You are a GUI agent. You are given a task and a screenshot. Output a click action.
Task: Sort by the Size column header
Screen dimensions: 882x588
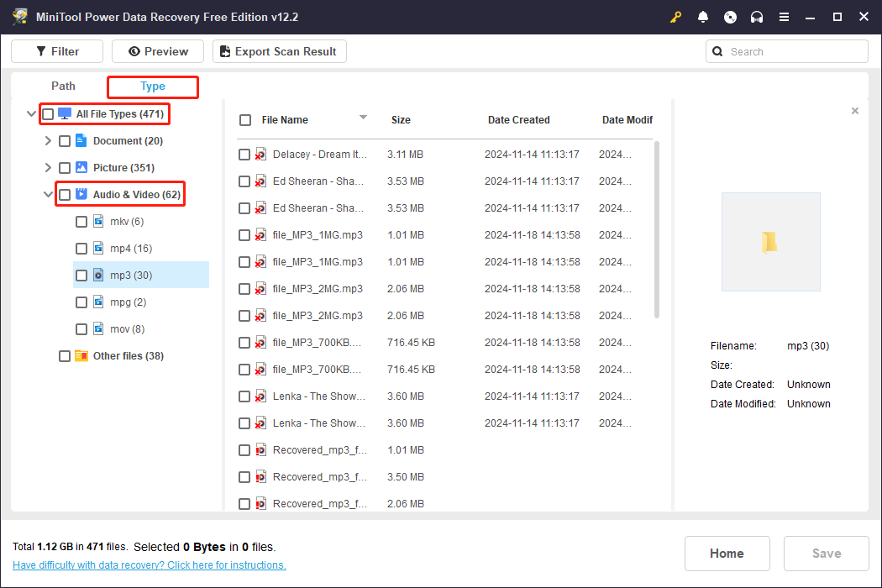[401, 120]
